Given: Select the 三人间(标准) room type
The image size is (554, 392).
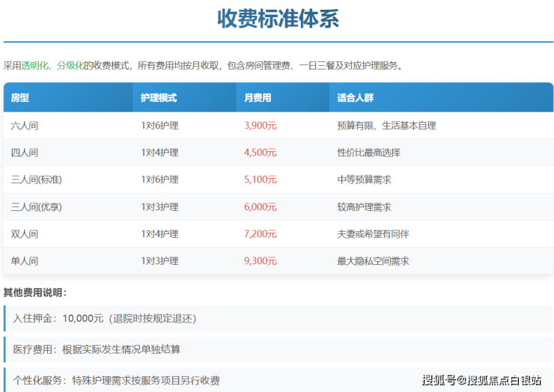Looking at the screenshot, I should (36, 180).
